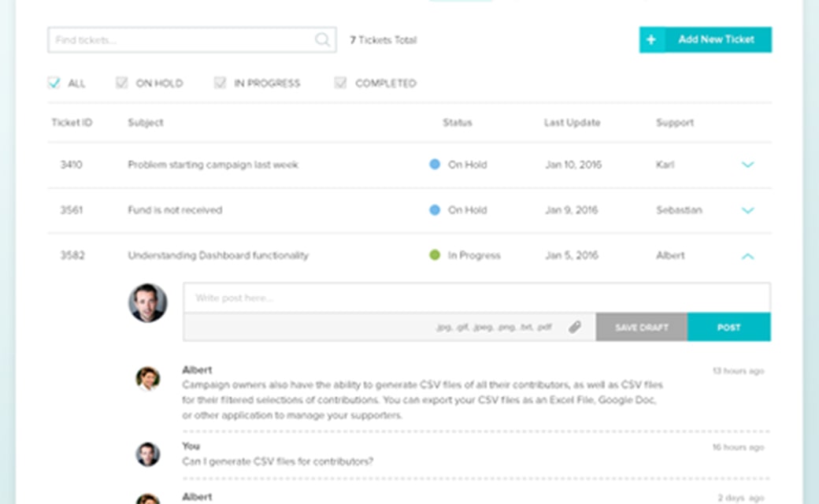The height and width of the screenshot is (504, 819).
Task: Sort by the Last Update column header
Action: point(572,123)
